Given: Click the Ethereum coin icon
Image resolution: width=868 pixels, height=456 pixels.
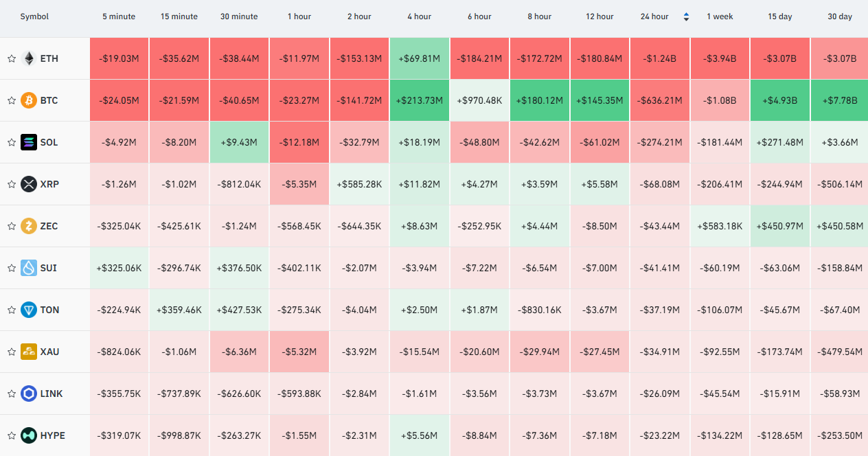Looking at the screenshot, I should click(x=29, y=58).
